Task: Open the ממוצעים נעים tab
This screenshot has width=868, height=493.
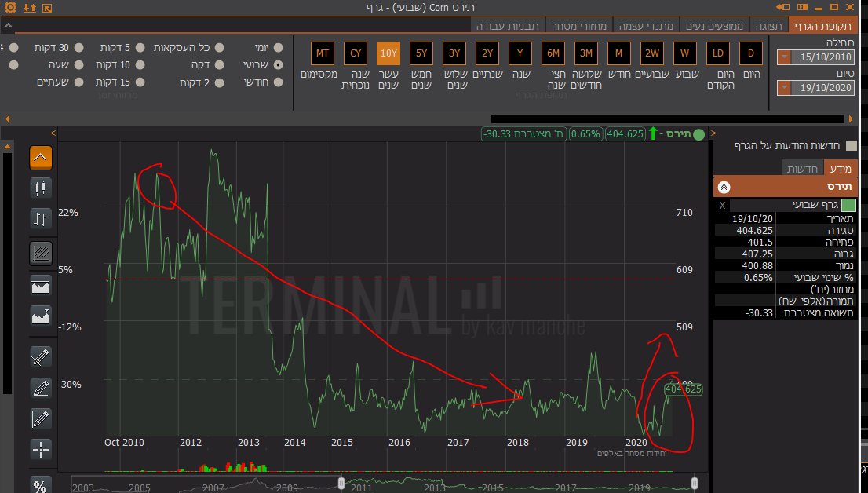Action: [715, 26]
